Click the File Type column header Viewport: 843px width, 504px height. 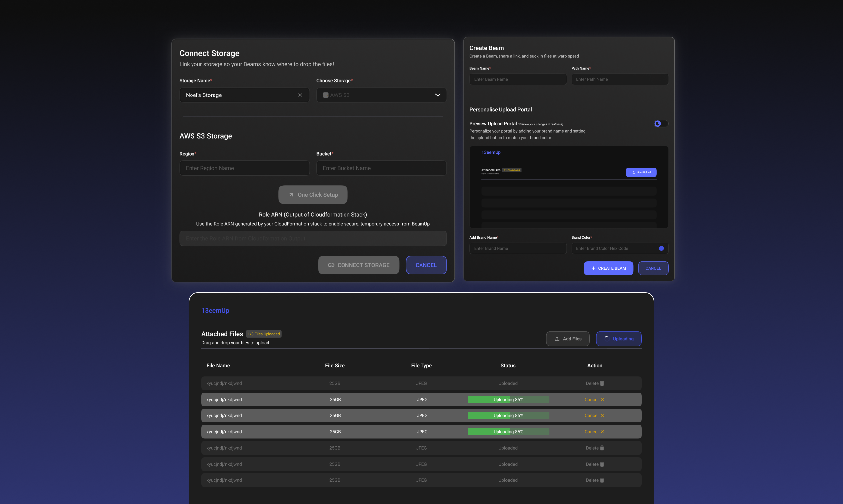point(421,366)
